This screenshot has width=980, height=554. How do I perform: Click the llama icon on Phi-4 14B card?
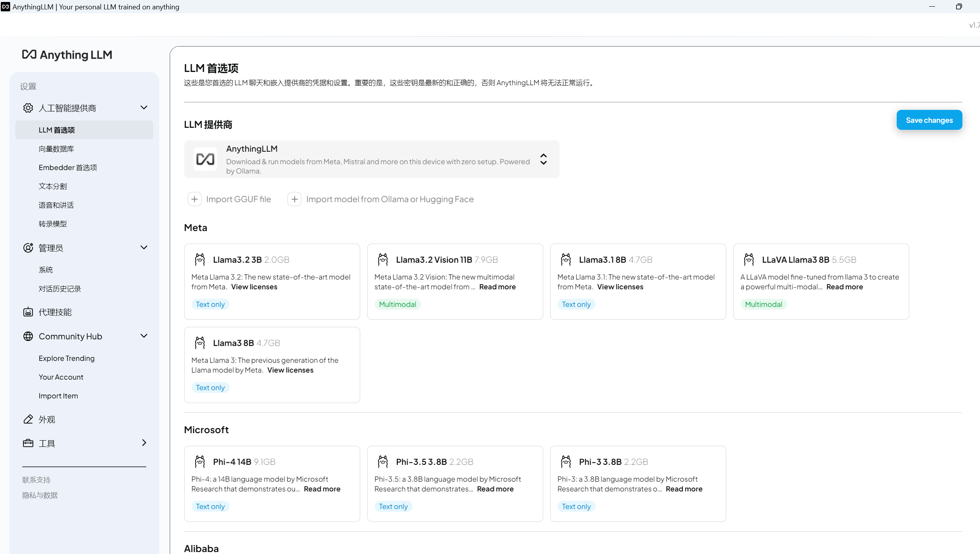200,461
